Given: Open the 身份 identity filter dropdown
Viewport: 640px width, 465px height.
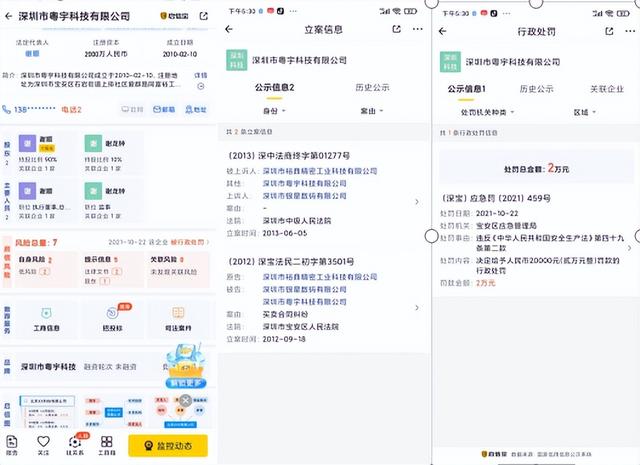Looking at the screenshot, I should tap(274, 111).
